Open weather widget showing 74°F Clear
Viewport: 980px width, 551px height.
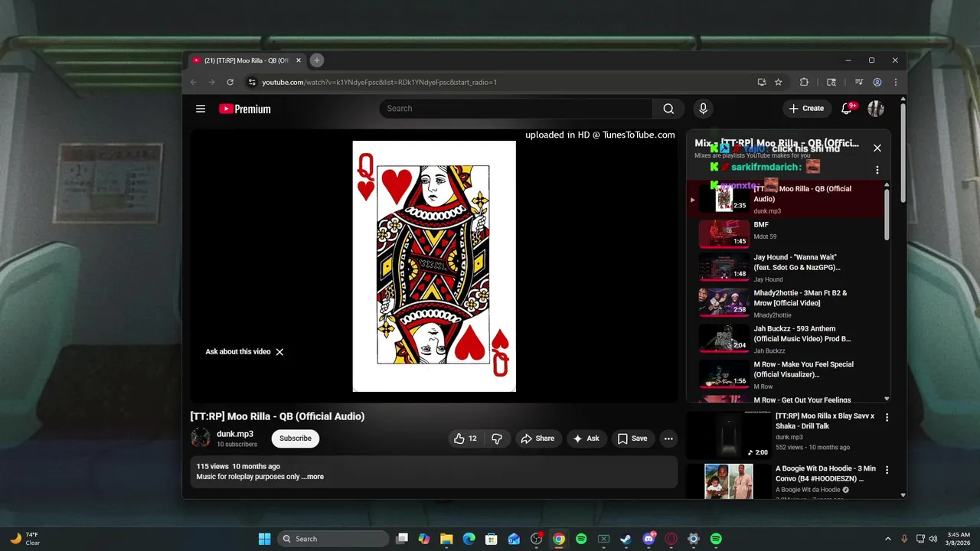tap(24, 539)
